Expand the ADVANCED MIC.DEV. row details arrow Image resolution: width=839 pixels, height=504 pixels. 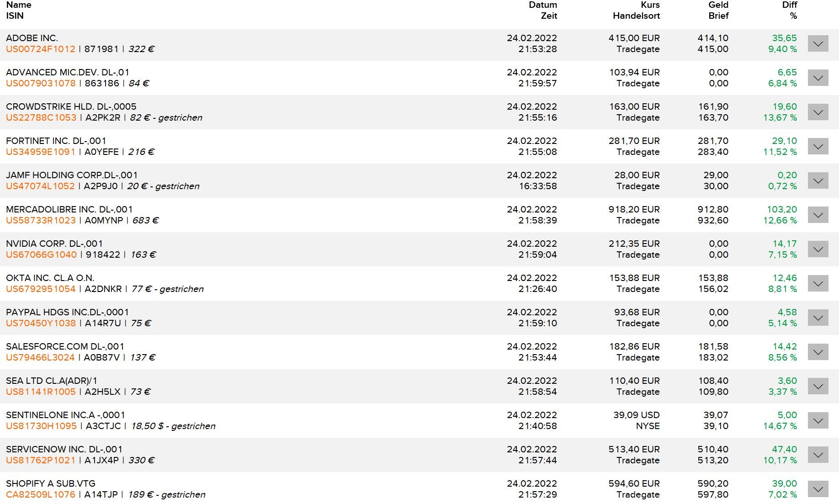(x=818, y=78)
